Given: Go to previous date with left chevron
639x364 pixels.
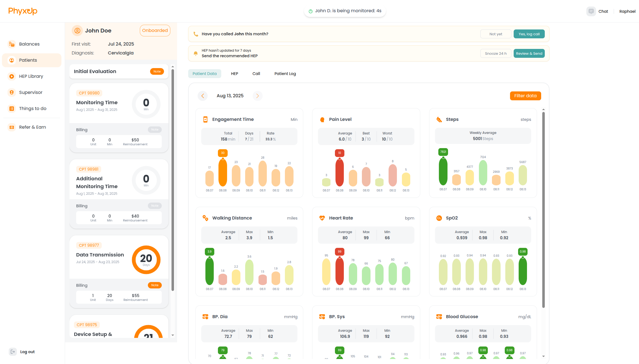Looking at the screenshot, I should (x=203, y=96).
